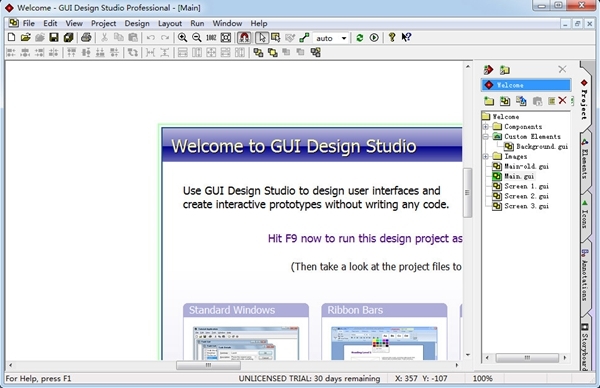
Task: Expand the Components folder
Action: [486, 126]
